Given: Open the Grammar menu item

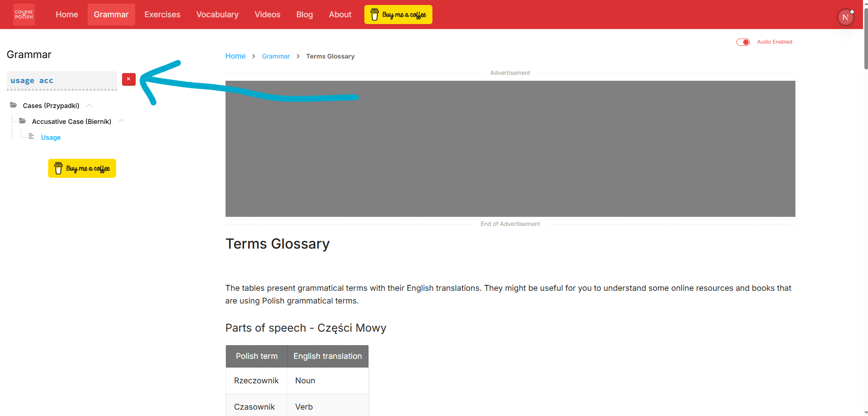Looking at the screenshot, I should [x=111, y=15].
